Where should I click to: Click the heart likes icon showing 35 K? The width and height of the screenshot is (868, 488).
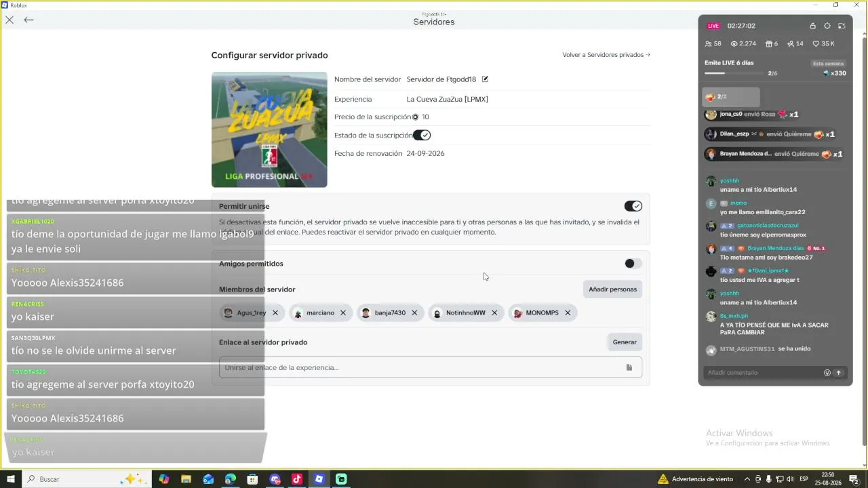(816, 44)
